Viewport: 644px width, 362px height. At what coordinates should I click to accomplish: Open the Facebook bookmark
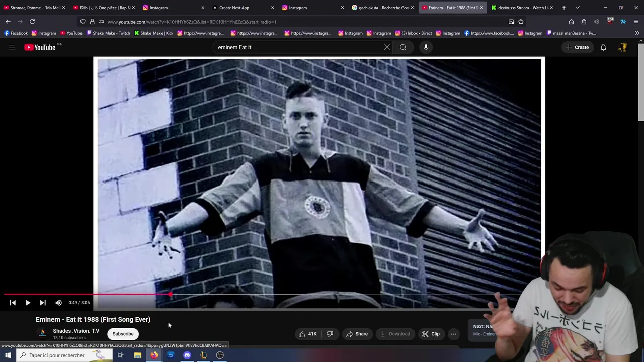(x=16, y=33)
